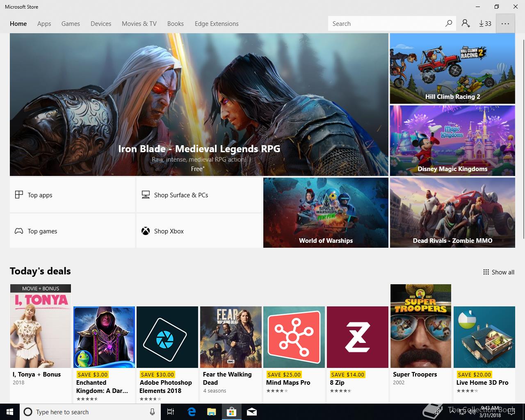Open File Explorer from taskbar
525x420 pixels.
[x=212, y=412]
